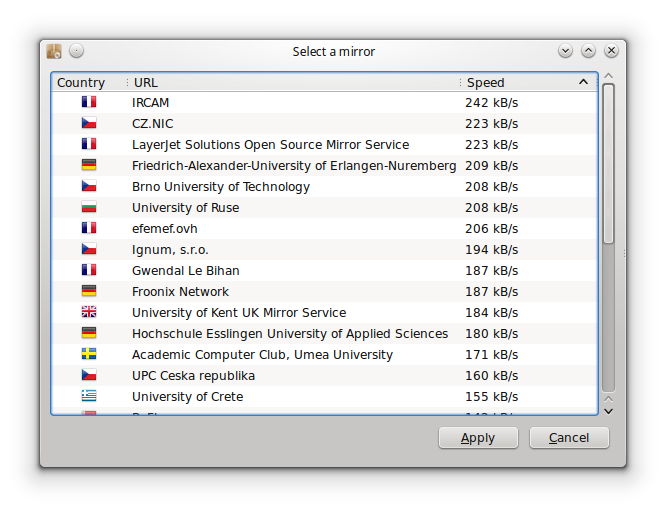
Task: Click the scrollbar down arrow at the bottom
Action: coord(609,411)
